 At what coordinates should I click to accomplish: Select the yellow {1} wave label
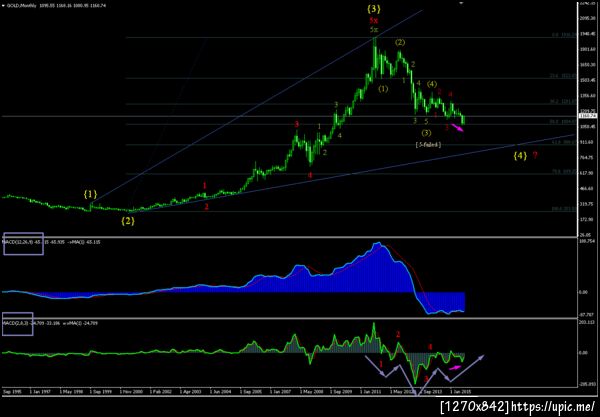[90, 194]
